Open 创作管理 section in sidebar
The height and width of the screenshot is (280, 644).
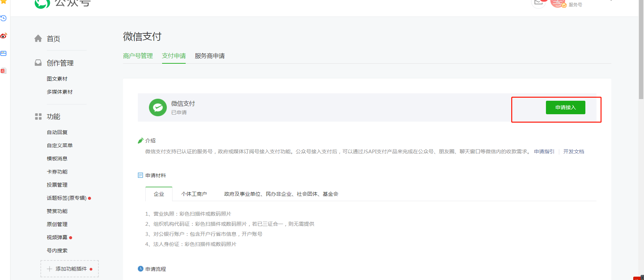[x=60, y=63]
